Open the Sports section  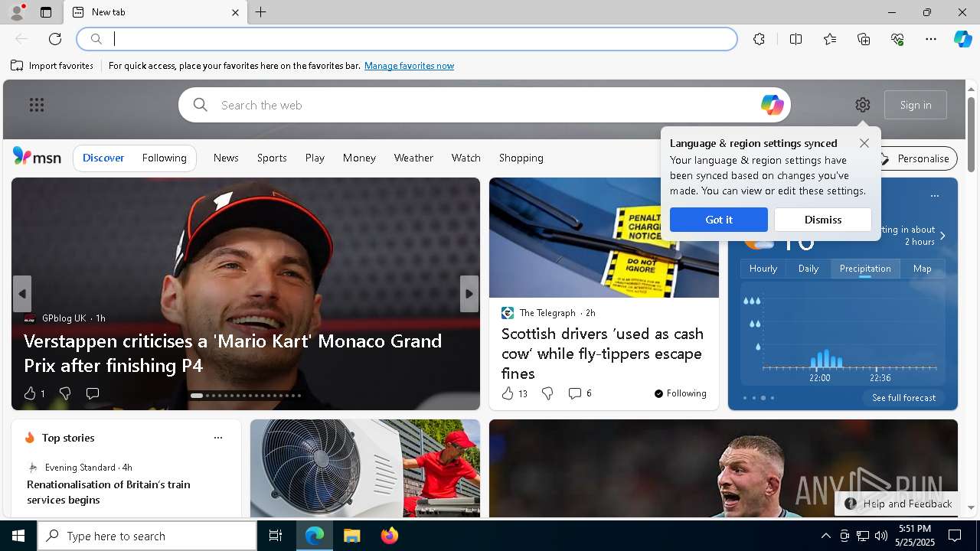pos(272,158)
